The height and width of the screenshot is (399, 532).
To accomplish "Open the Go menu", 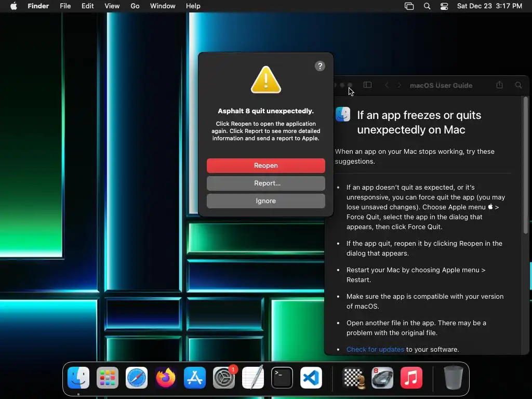I will pyautogui.click(x=135, y=6).
